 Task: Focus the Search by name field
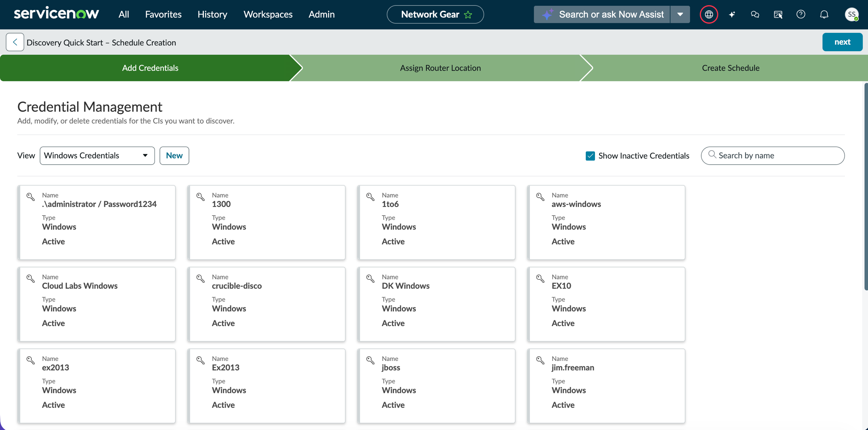click(773, 155)
